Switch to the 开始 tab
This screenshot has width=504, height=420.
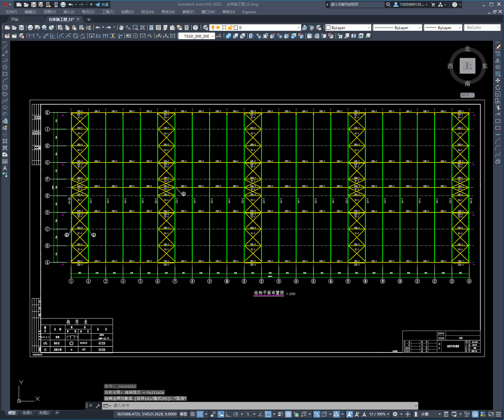click(15, 19)
